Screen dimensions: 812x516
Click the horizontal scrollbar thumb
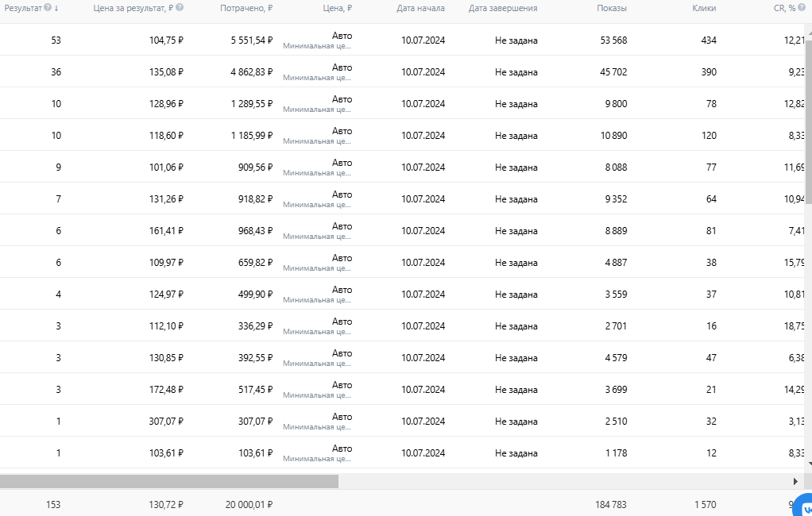coord(168,481)
